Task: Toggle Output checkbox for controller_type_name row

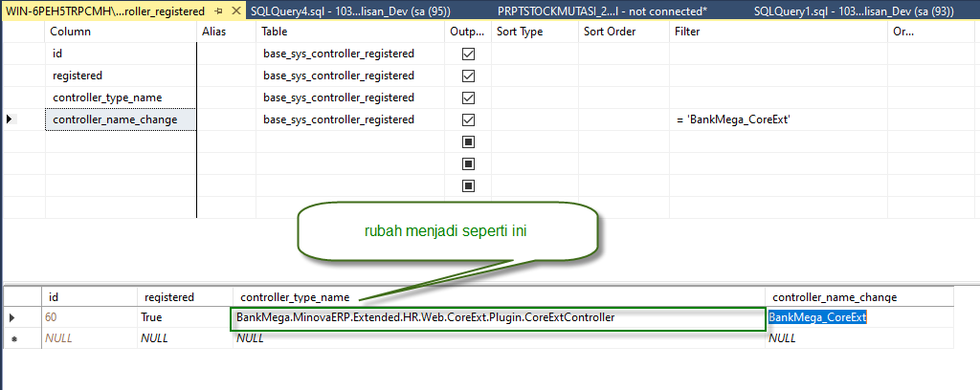Action: [468, 97]
